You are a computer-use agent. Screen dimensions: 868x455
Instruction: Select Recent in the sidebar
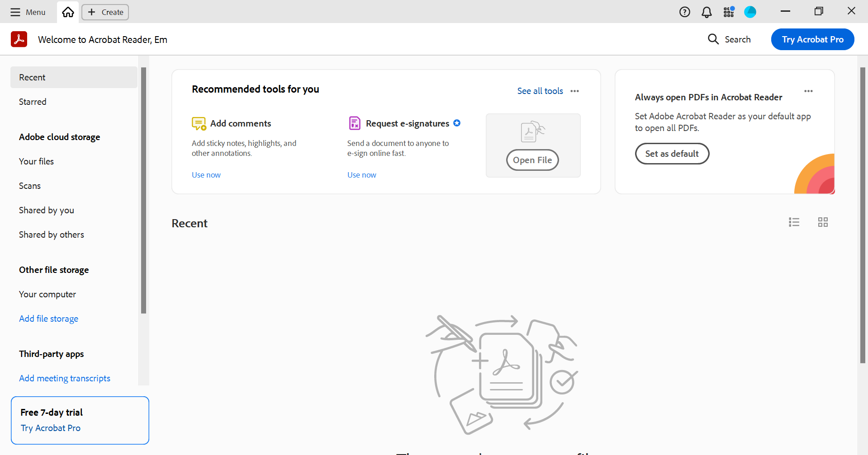(x=74, y=77)
